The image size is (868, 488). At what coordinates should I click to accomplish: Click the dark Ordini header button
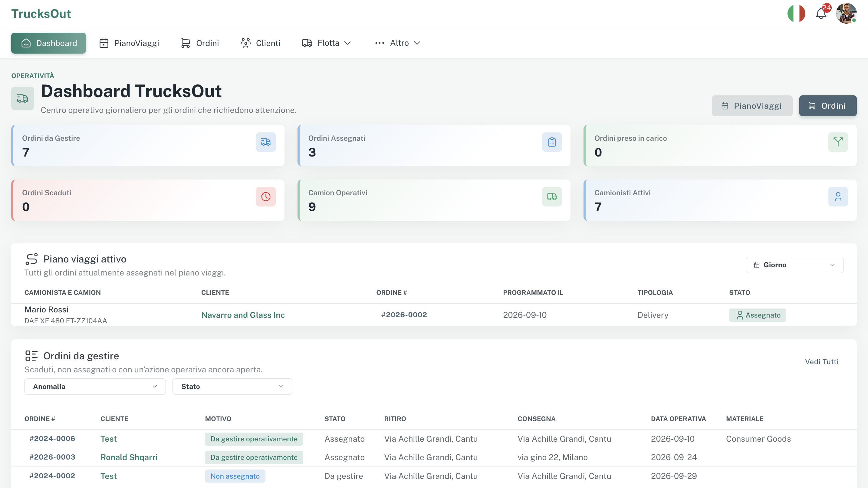click(827, 106)
